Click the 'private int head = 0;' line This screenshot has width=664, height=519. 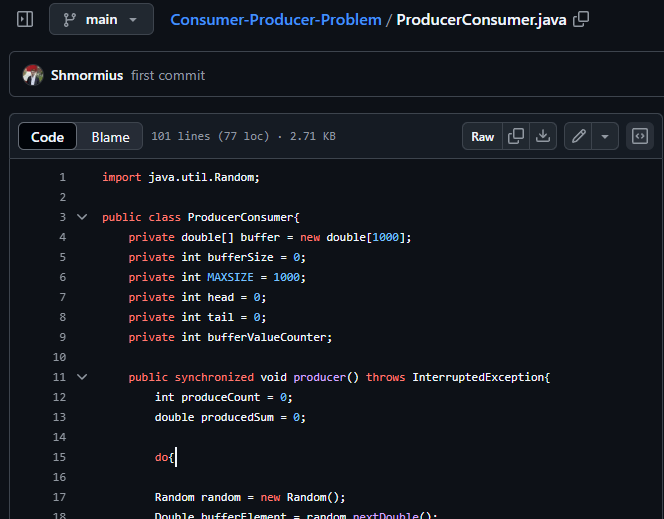point(197,297)
